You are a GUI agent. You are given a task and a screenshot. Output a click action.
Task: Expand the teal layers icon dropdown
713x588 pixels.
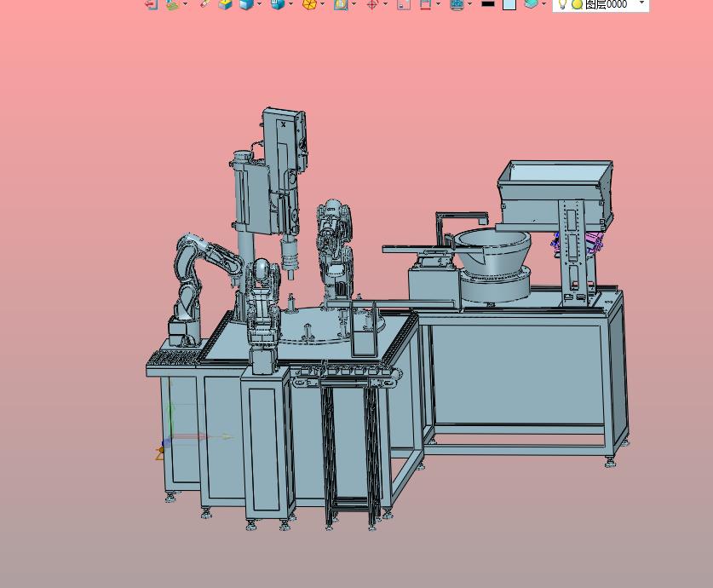[543, 4]
